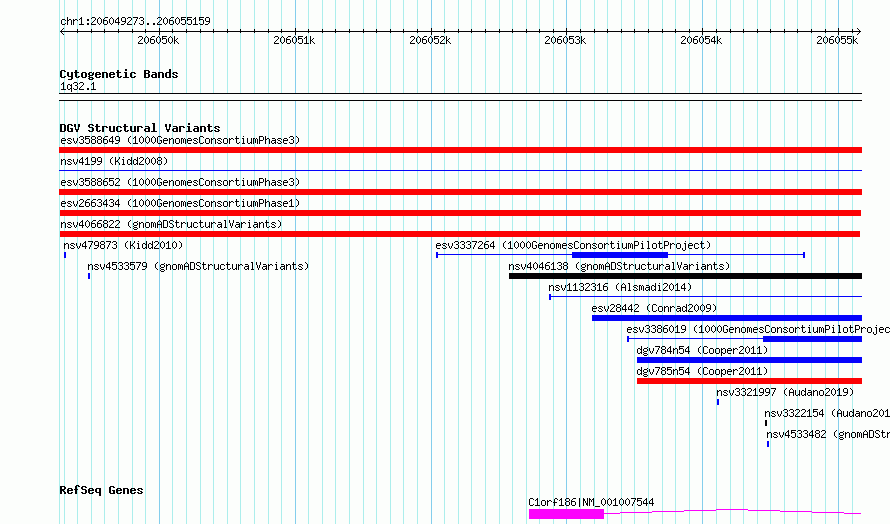Image resolution: width=890 pixels, height=524 pixels.
Task: Click the esv3588649 red variant bar
Action: click(460, 150)
